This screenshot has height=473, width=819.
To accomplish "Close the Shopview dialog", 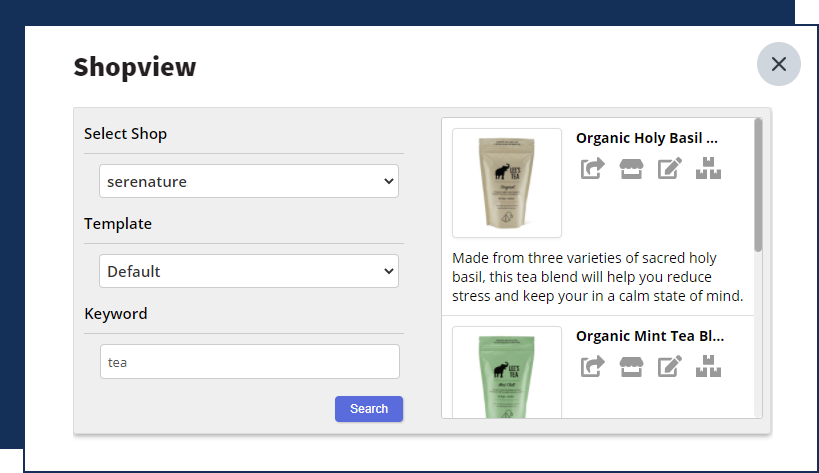I will (779, 64).
